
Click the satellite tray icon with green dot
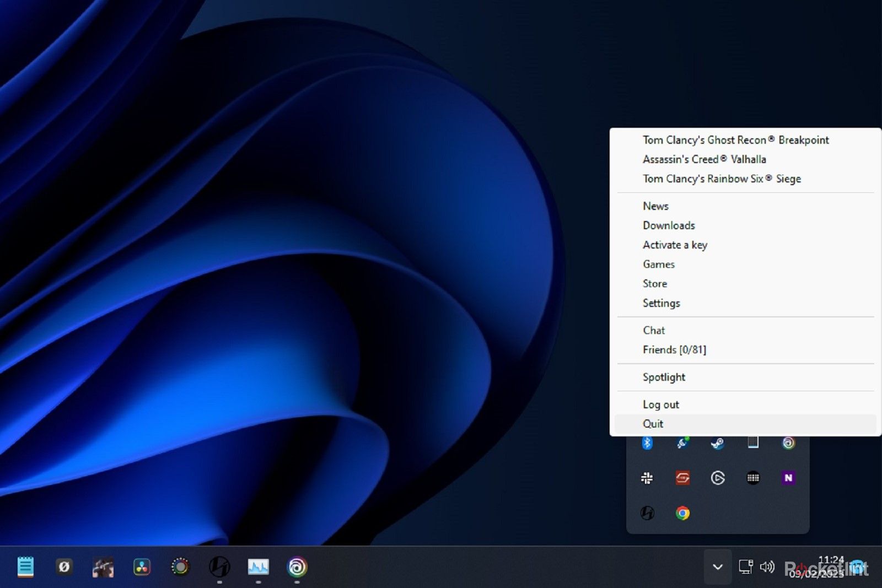[x=682, y=443]
